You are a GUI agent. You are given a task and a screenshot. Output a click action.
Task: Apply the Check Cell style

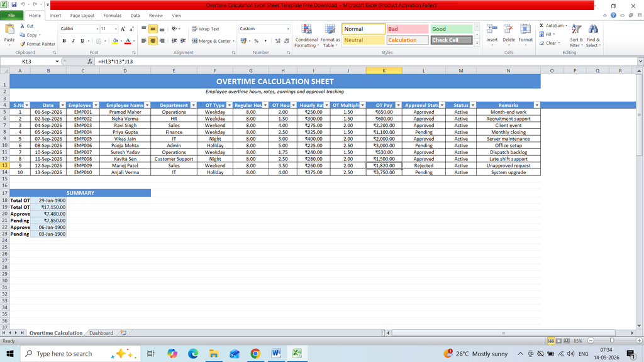click(x=451, y=40)
